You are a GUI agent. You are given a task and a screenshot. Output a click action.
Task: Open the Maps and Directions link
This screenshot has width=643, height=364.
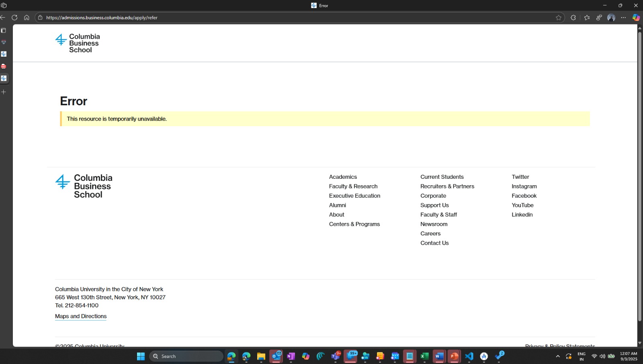[x=81, y=316]
